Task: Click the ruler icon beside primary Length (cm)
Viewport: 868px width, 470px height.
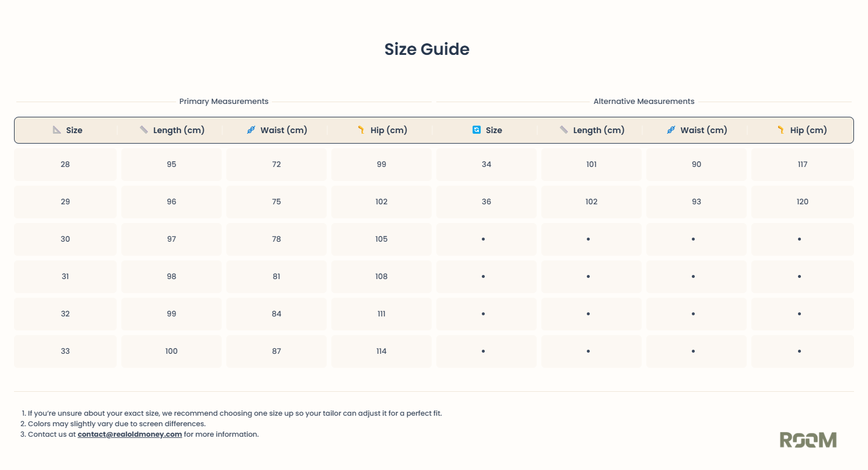Action: coord(144,130)
